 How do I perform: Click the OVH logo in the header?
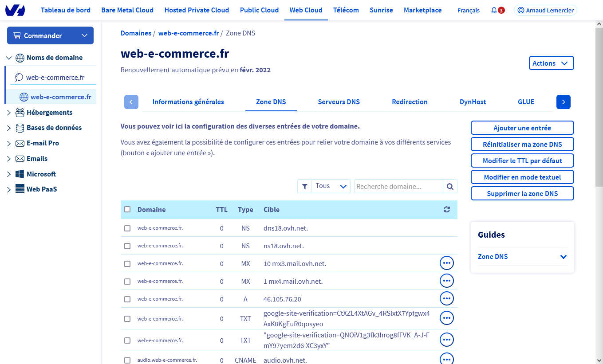[x=15, y=10]
